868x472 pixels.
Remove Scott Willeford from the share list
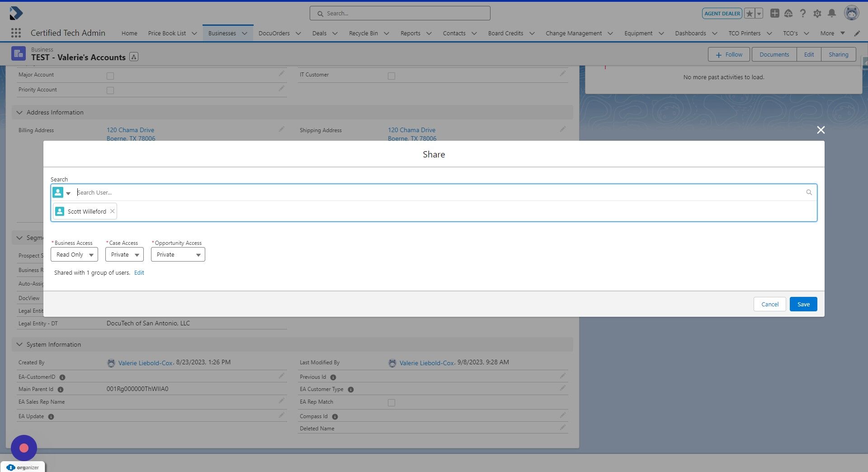(x=112, y=211)
